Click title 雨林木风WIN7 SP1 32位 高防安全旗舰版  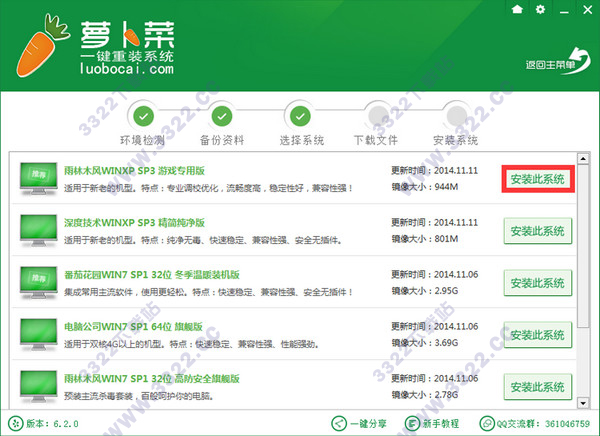(x=152, y=379)
